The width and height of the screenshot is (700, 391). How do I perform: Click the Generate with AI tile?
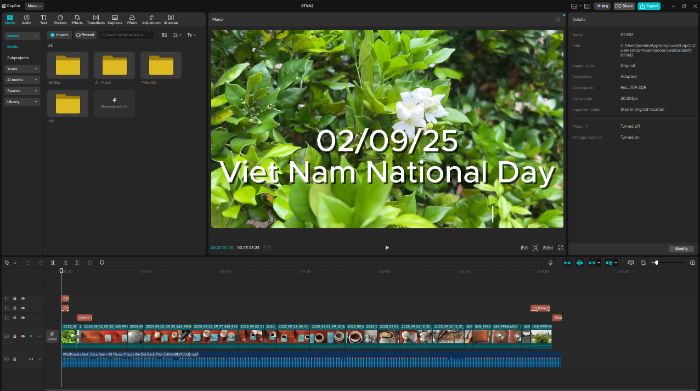(x=114, y=104)
